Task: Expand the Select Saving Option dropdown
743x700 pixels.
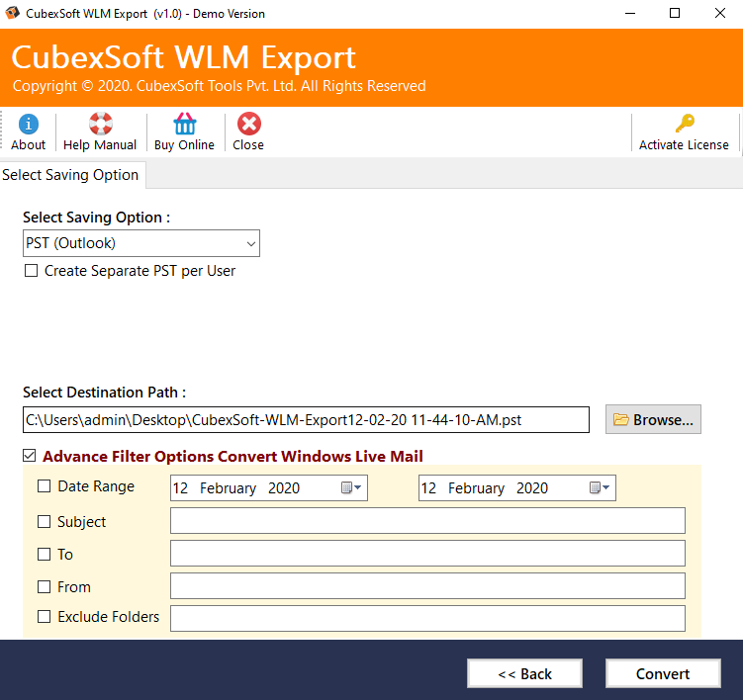Action: (250, 243)
